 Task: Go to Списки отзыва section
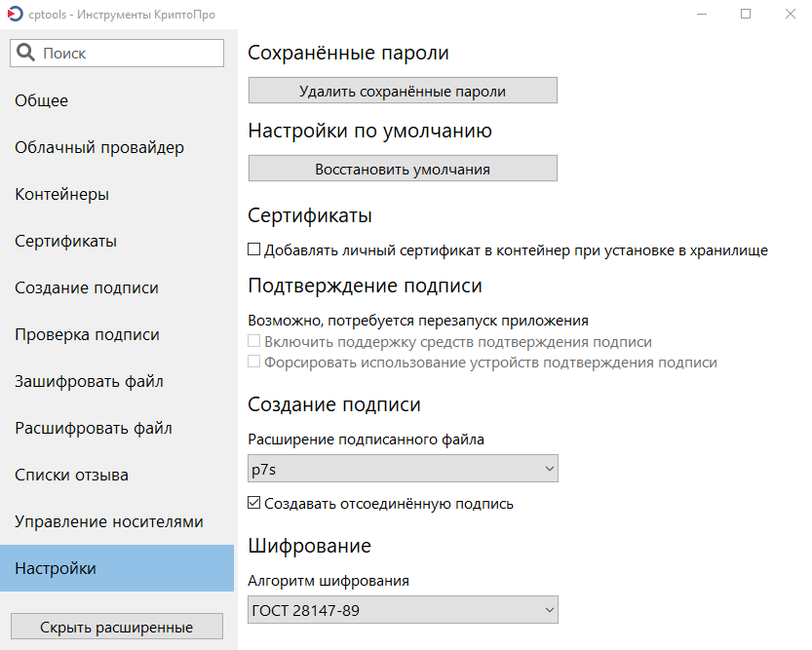pos(71,475)
